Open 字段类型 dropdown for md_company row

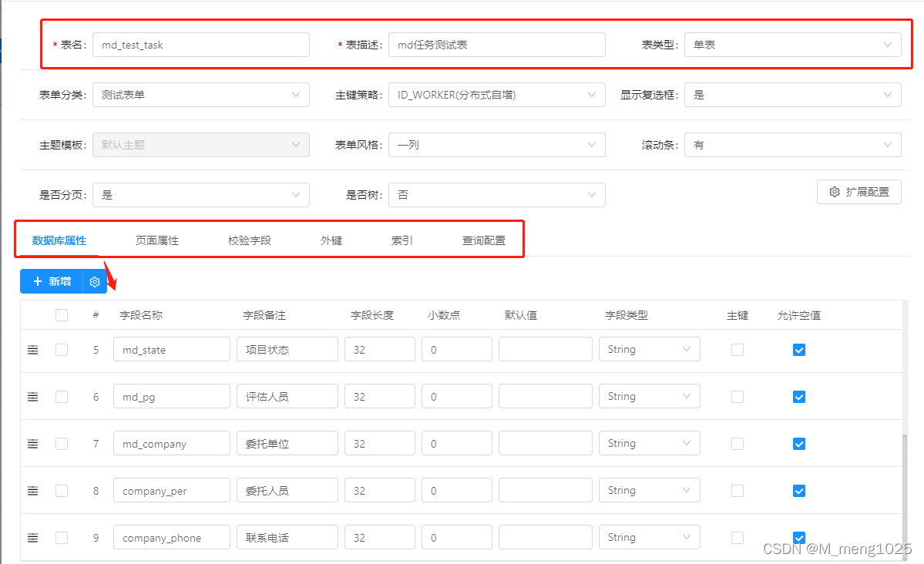[x=650, y=443]
